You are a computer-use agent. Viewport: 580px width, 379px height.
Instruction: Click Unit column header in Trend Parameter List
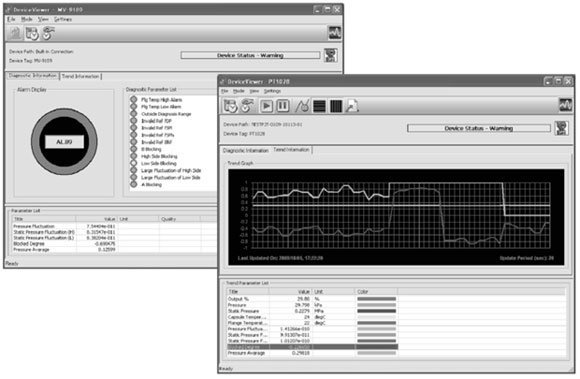click(x=334, y=292)
